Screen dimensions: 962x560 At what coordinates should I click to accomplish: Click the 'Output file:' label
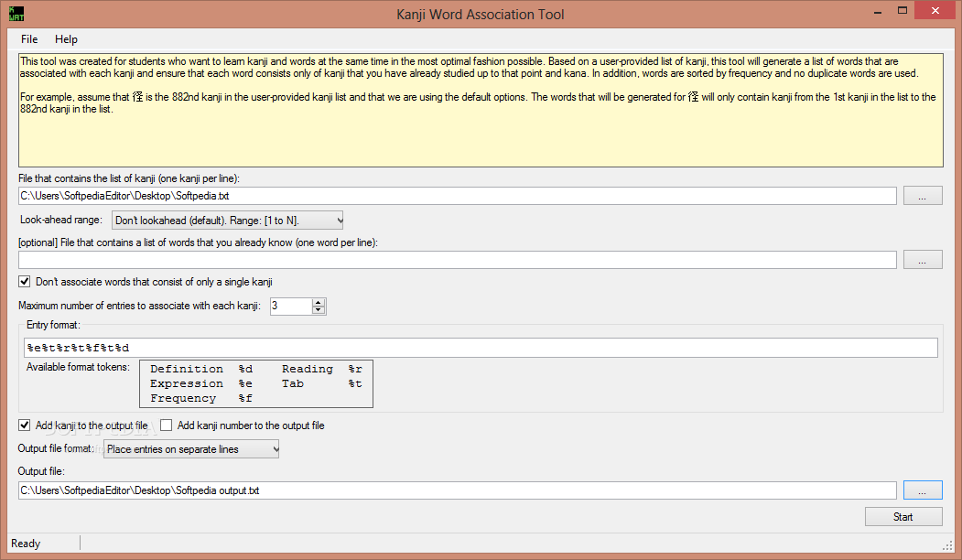coord(41,471)
